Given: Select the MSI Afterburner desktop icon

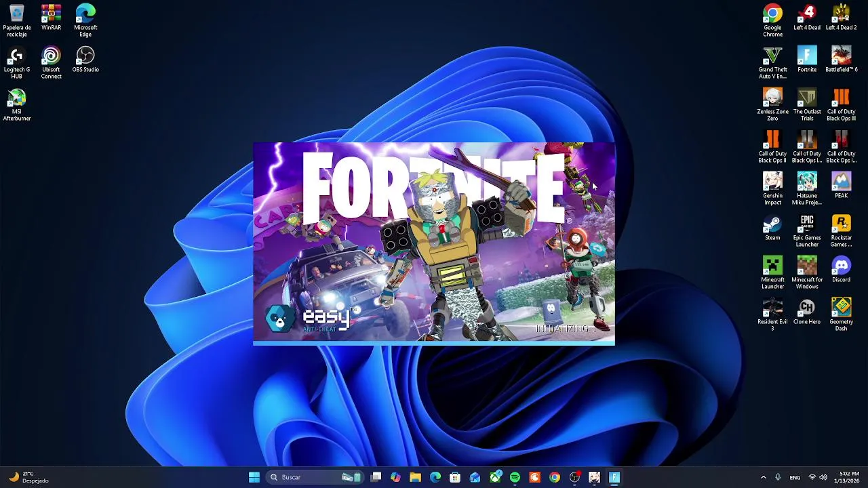Looking at the screenshot, I should click(x=17, y=104).
